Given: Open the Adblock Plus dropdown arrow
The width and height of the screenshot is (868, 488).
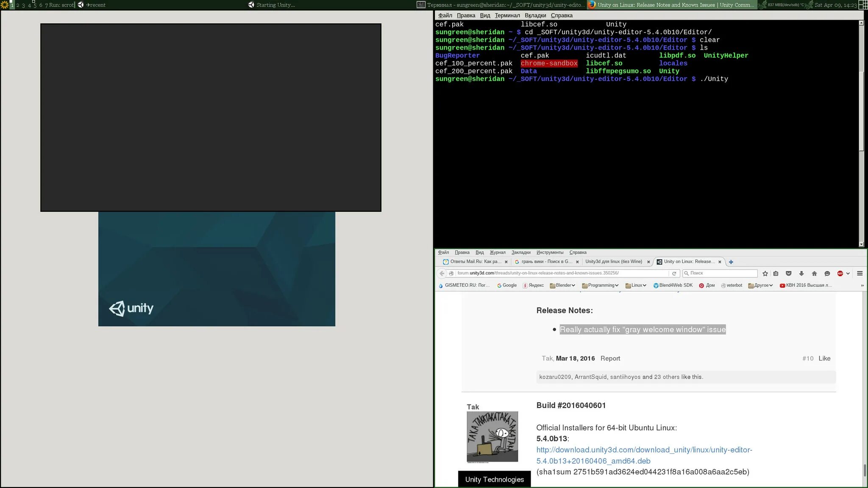Looking at the screenshot, I should click(848, 274).
